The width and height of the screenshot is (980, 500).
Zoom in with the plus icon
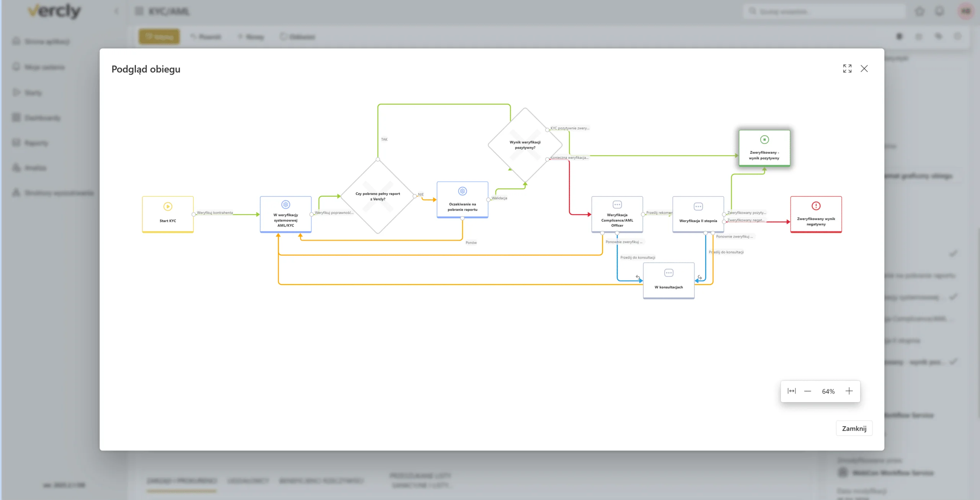click(849, 391)
